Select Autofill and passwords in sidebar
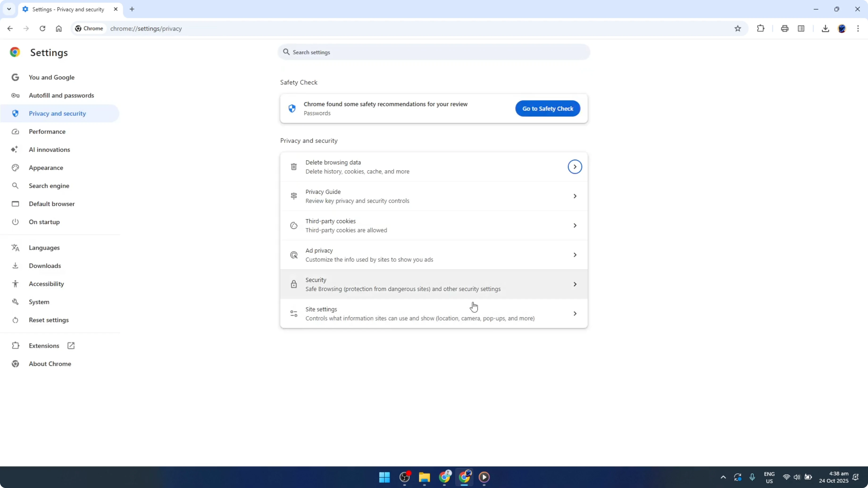This screenshot has height=488, width=868. click(x=61, y=95)
